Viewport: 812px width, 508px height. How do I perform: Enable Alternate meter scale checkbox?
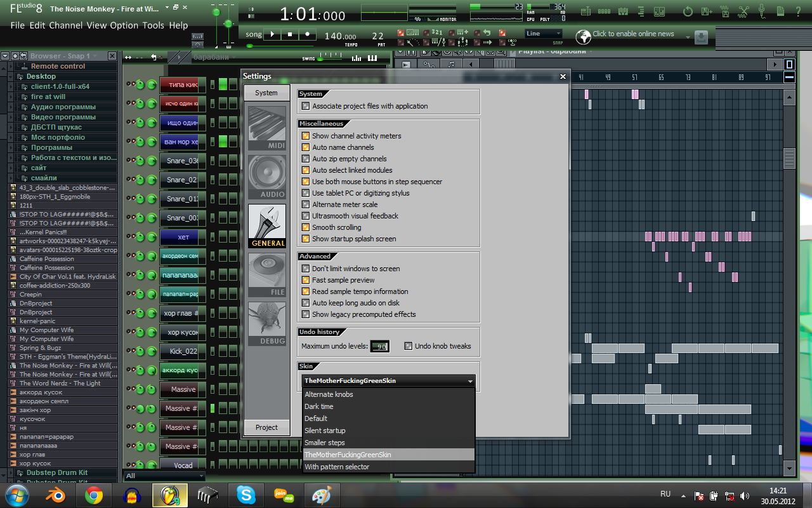point(306,204)
